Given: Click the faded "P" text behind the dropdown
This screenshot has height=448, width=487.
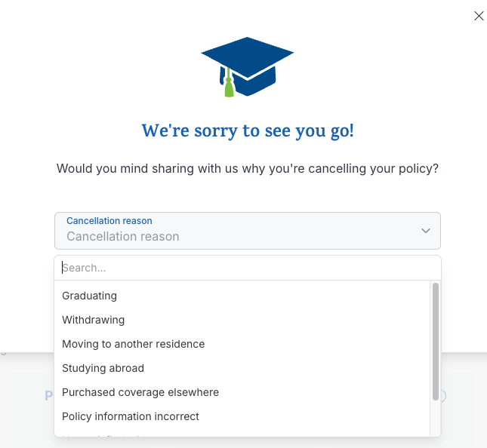Looking at the screenshot, I should click(49, 395).
